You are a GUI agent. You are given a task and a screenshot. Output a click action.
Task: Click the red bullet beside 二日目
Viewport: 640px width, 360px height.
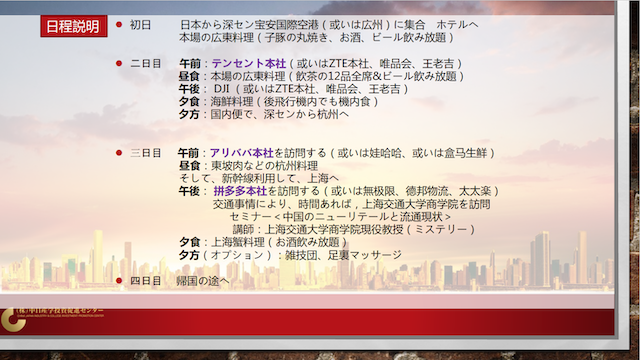(x=119, y=63)
